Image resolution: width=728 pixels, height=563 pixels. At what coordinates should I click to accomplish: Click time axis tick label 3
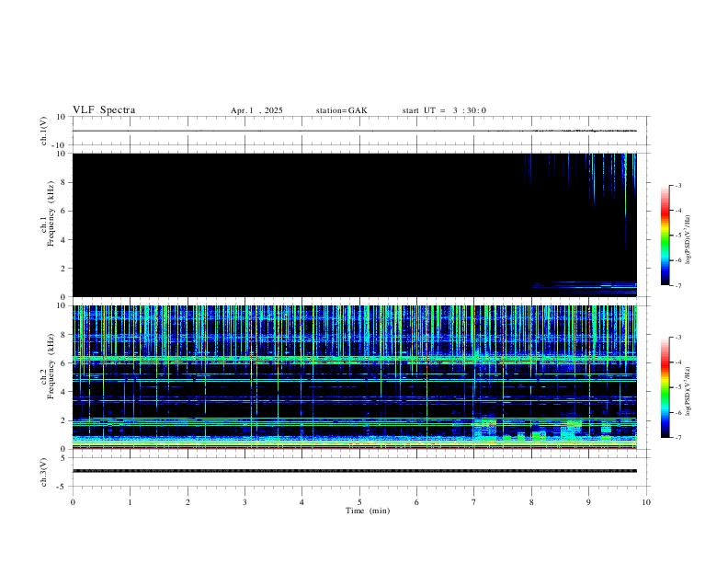(245, 502)
